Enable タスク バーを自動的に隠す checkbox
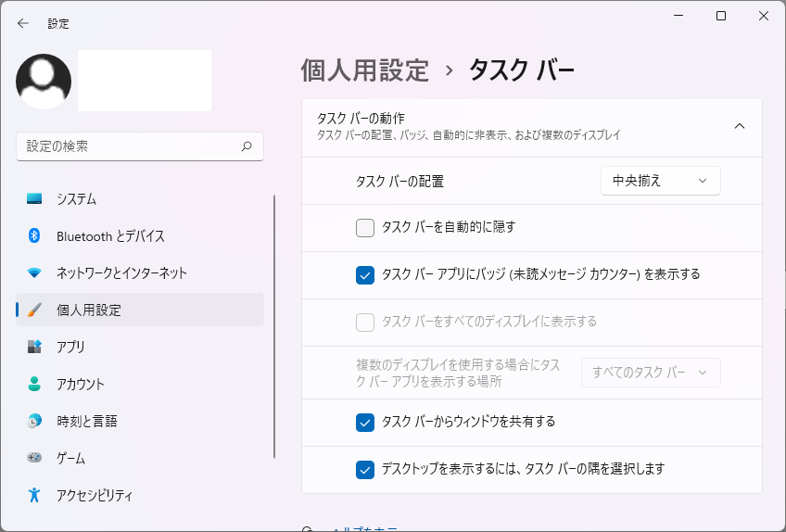The image size is (786, 532). tap(365, 228)
